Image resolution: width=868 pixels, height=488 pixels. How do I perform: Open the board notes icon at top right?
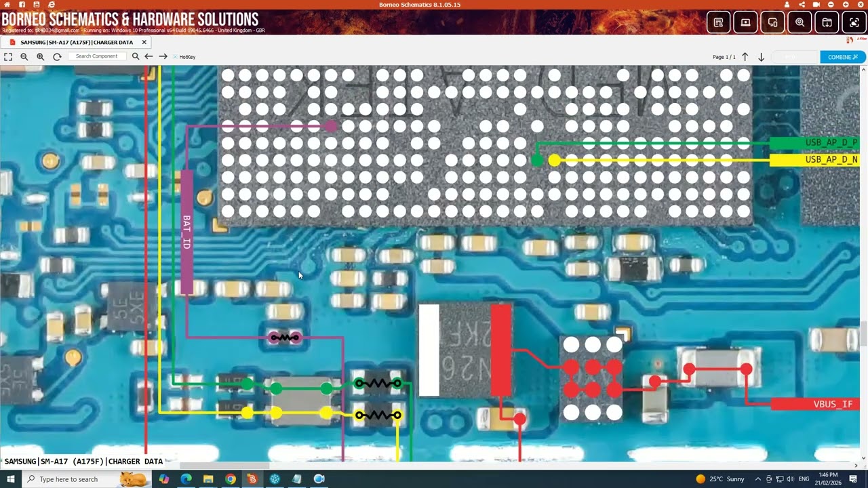pyautogui.click(x=718, y=22)
